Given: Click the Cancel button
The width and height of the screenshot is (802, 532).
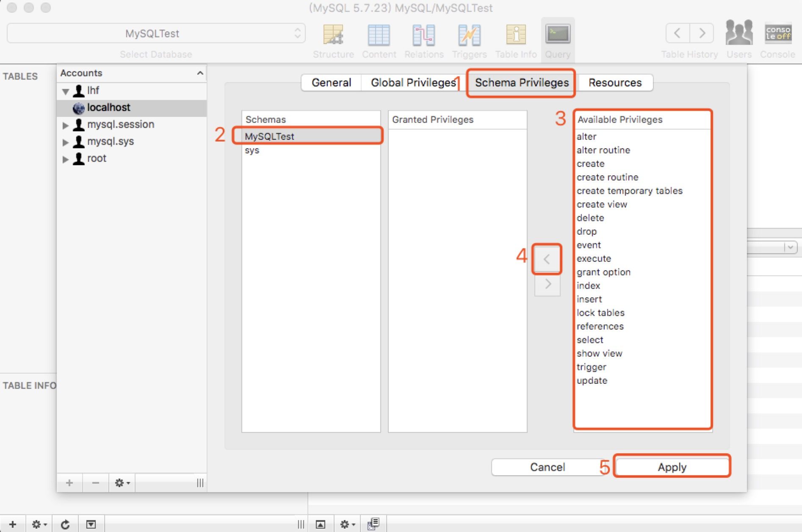Looking at the screenshot, I should (547, 467).
